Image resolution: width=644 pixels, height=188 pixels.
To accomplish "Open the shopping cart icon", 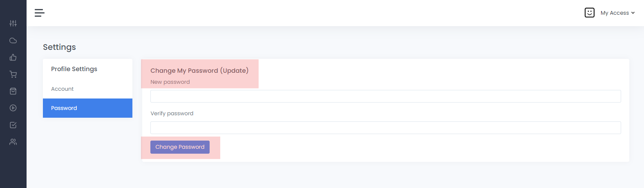I will 13,74.
